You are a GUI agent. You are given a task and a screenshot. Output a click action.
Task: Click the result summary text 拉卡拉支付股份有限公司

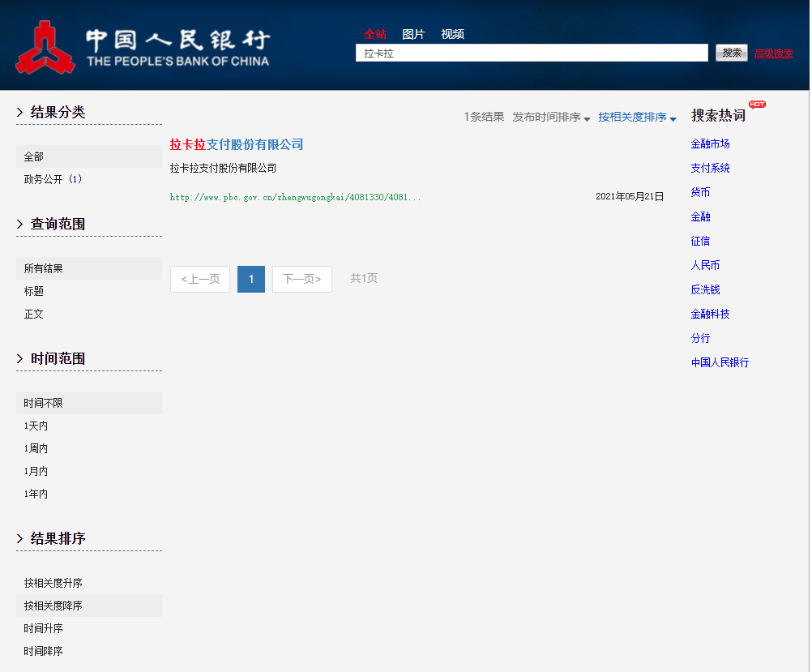pos(223,169)
